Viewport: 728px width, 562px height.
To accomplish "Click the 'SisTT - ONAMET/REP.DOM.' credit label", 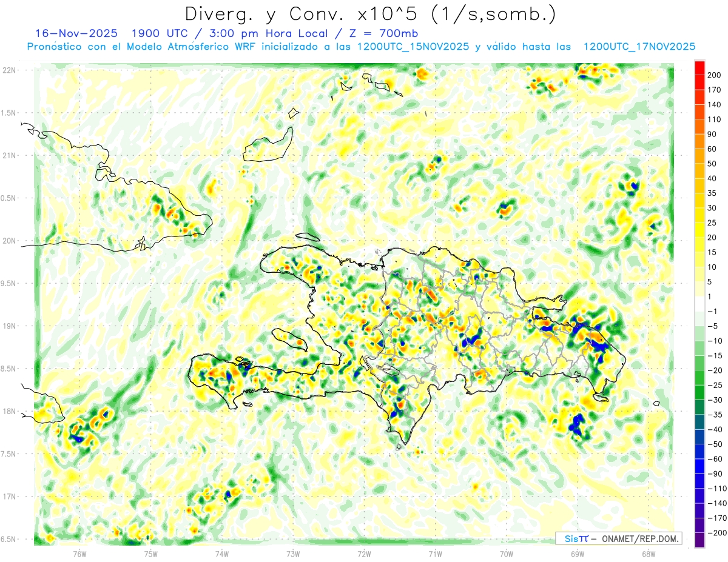I will [618, 538].
